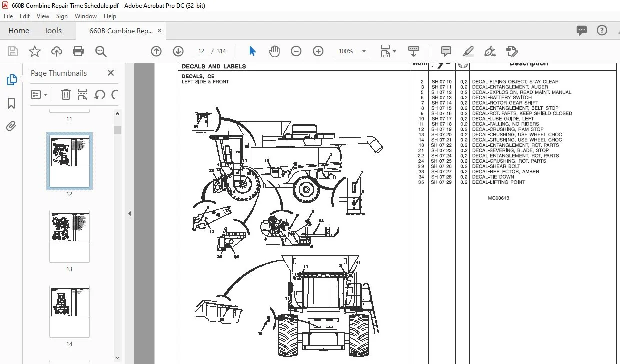The height and width of the screenshot is (364, 620).
Task: Zoom in with the plus button
Action: click(x=318, y=51)
